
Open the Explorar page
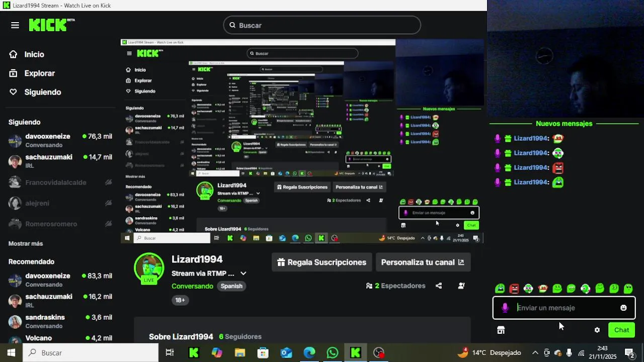(x=32, y=73)
